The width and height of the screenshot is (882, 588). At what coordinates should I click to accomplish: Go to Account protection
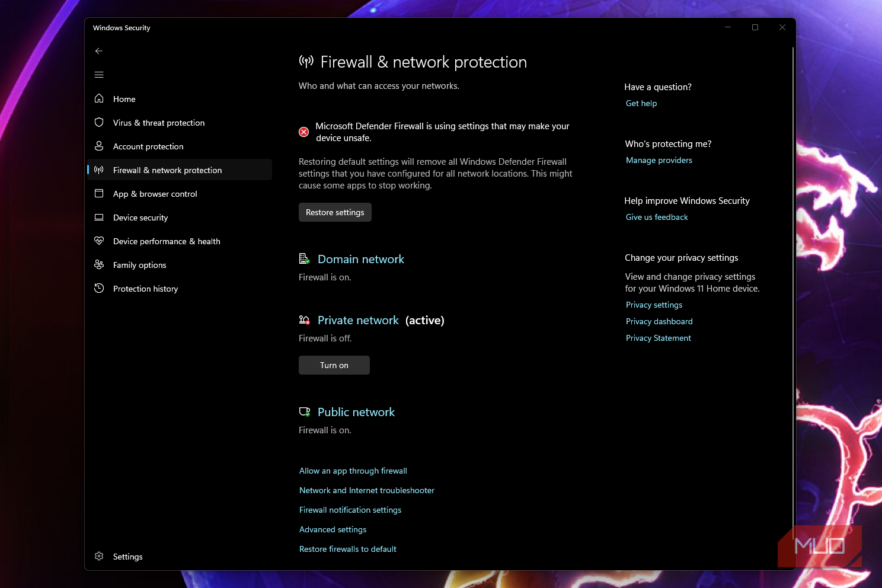[180, 146]
